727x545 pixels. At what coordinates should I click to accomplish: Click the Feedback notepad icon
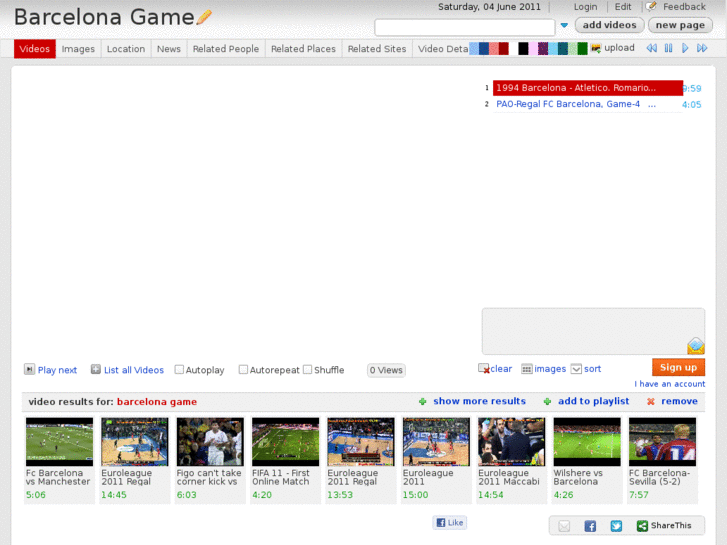pyautogui.click(x=651, y=6)
